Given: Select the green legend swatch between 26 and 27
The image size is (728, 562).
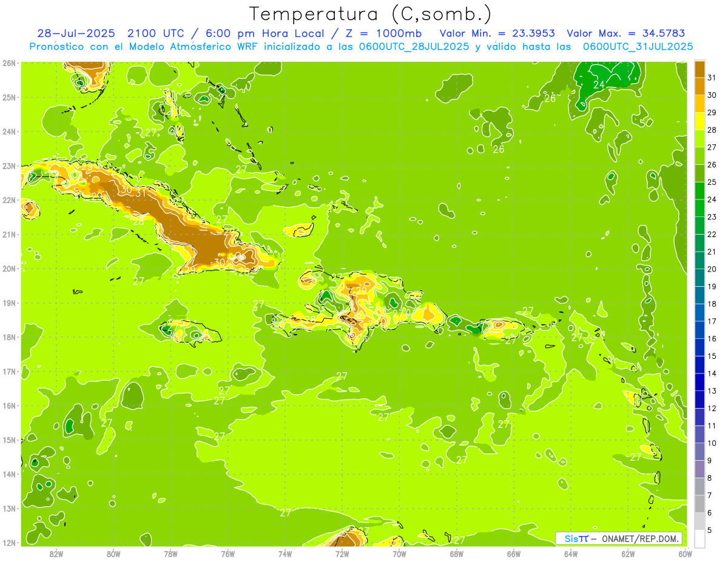Looking at the screenshot, I should [x=699, y=156].
